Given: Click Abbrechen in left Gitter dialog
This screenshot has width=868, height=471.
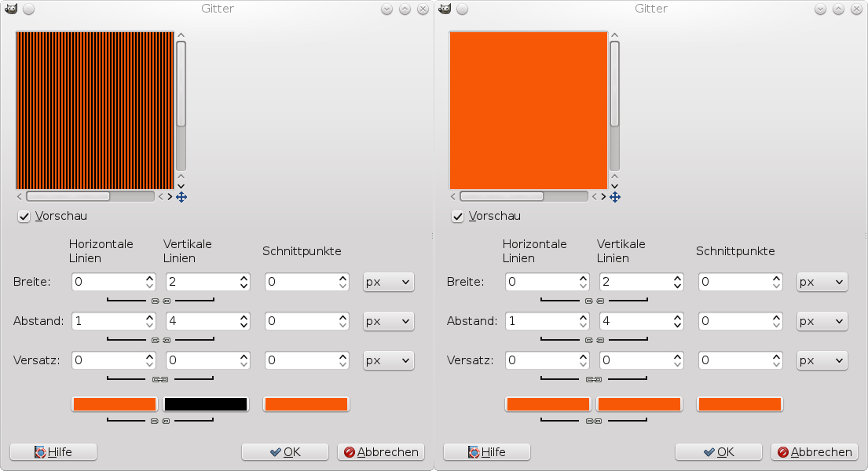Looking at the screenshot, I should 381,452.
